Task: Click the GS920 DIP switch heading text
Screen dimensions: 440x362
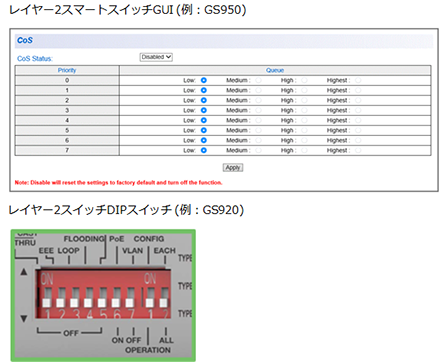Action: 126,210
